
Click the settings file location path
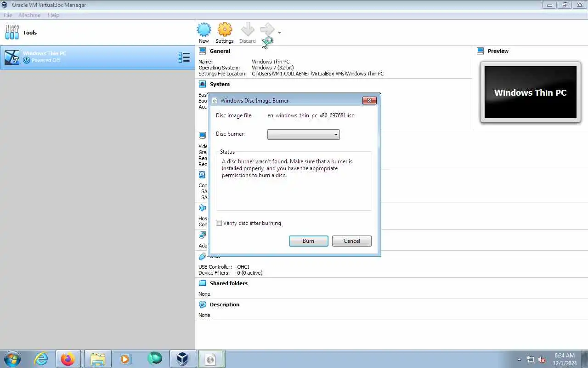coord(318,74)
